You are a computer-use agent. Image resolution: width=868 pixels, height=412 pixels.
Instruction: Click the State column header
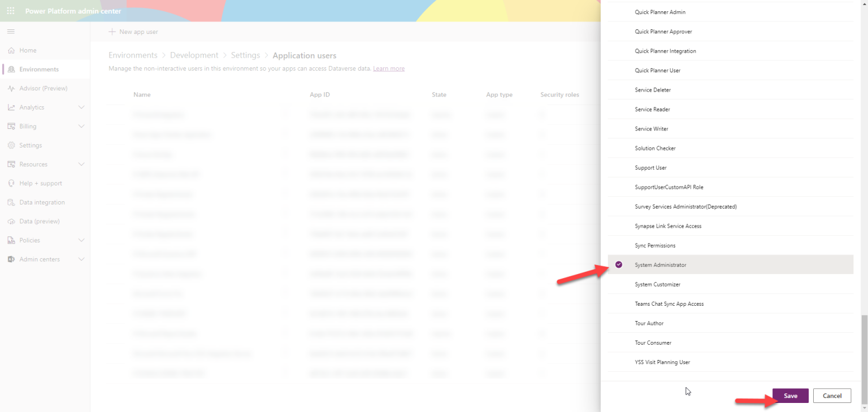pos(439,94)
